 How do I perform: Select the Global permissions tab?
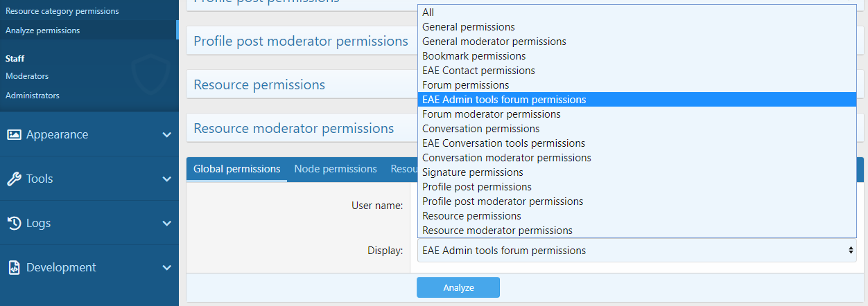pos(236,169)
